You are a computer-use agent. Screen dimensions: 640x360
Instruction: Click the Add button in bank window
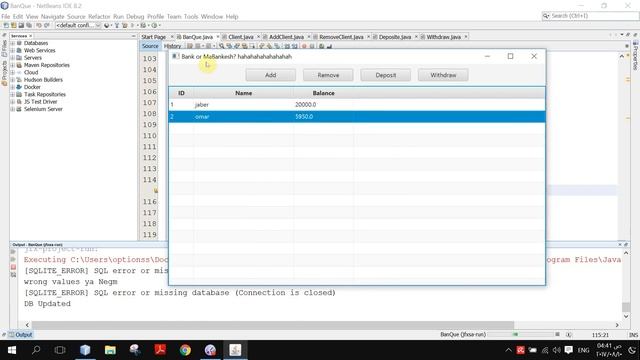271,75
